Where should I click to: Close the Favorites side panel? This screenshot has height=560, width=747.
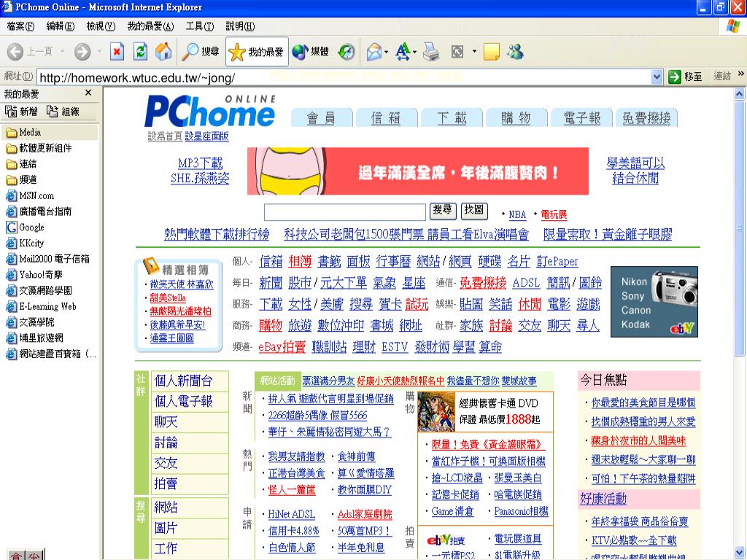[88, 93]
